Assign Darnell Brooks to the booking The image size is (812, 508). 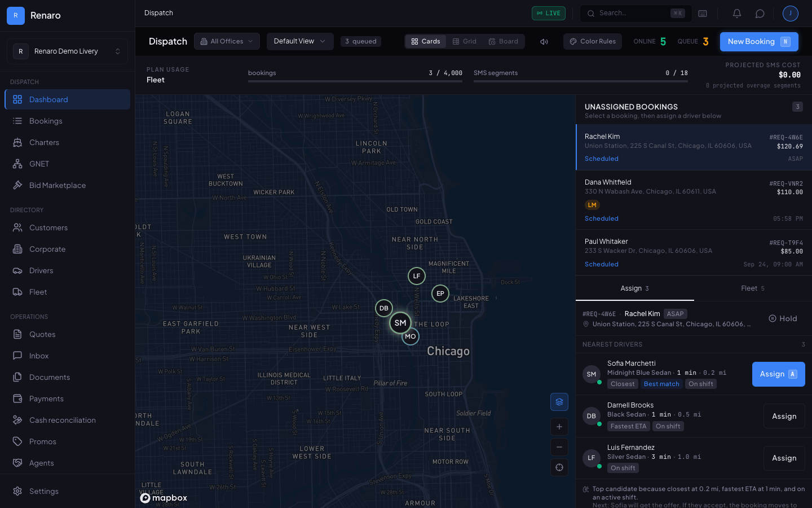coord(784,416)
